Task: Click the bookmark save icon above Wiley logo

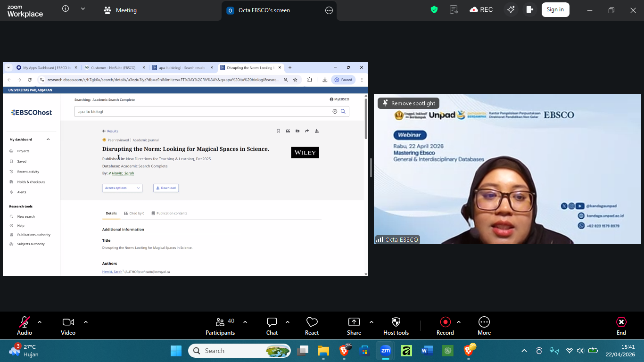Action: (x=278, y=131)
